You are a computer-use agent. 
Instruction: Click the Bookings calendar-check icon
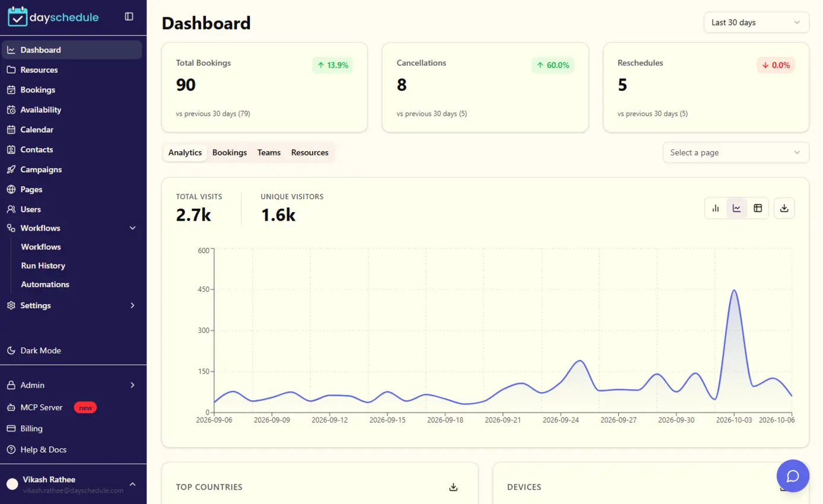tap(11, 90)
